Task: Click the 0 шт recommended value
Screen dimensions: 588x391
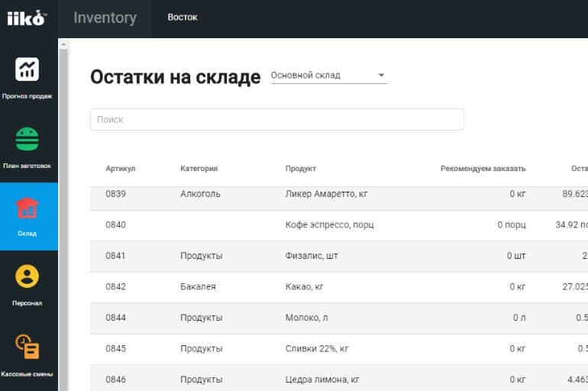Action: pos(516,256)
